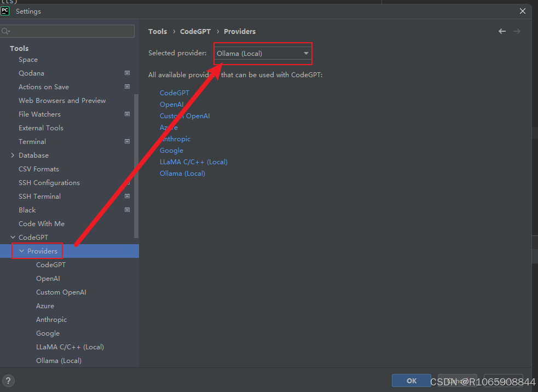This screenshot has height=392, width=538.
Task: Click the search magnifier icon in settings
Action: click(5, 31)
